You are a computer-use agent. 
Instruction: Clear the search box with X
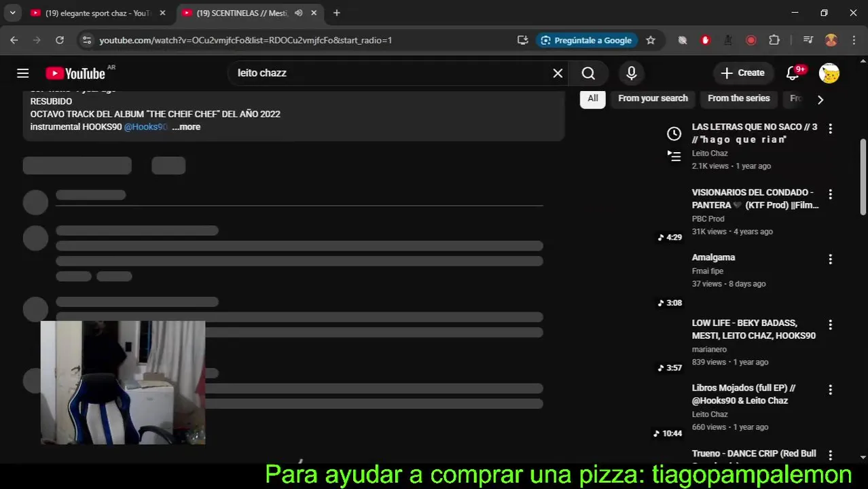(558, 73)
